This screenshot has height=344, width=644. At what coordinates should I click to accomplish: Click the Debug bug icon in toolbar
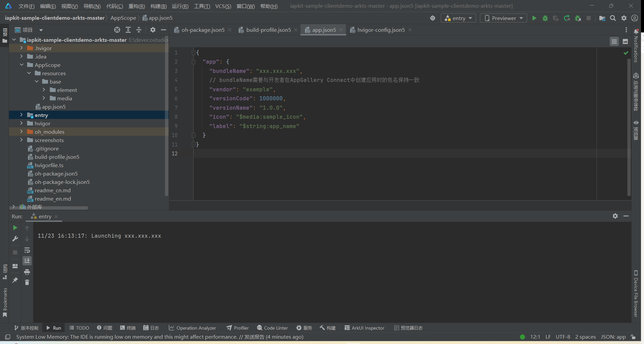point(545,18)
